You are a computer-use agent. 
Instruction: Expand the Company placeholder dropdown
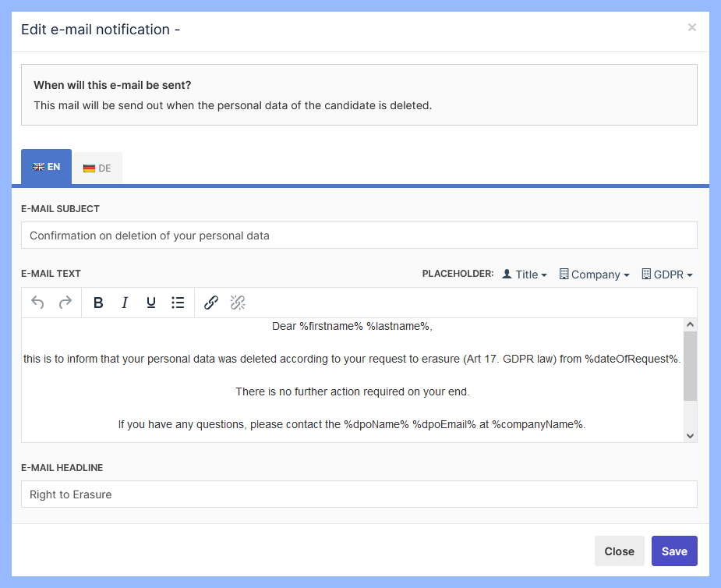point(595,275)
